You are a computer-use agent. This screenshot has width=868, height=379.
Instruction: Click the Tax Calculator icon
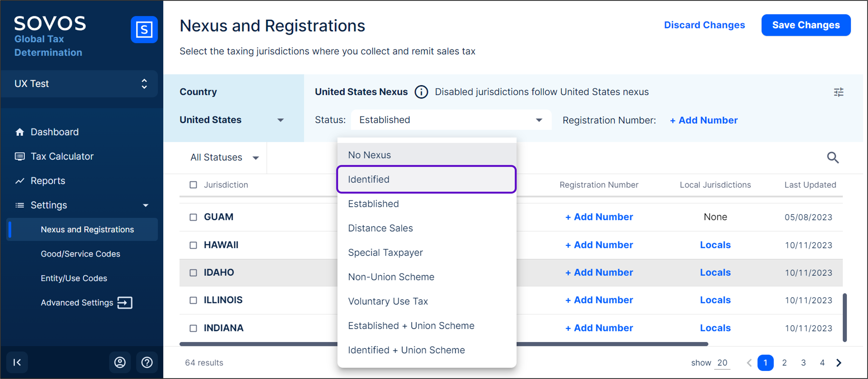(20, 156)
